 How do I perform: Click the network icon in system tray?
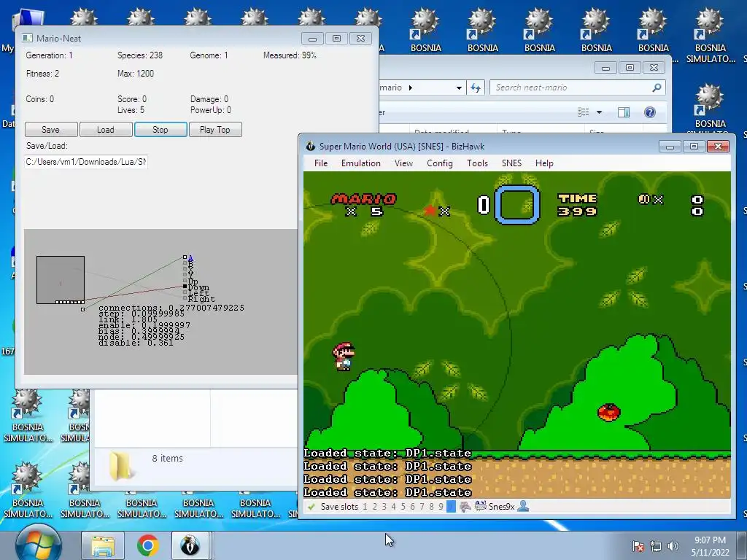(656, 546)
